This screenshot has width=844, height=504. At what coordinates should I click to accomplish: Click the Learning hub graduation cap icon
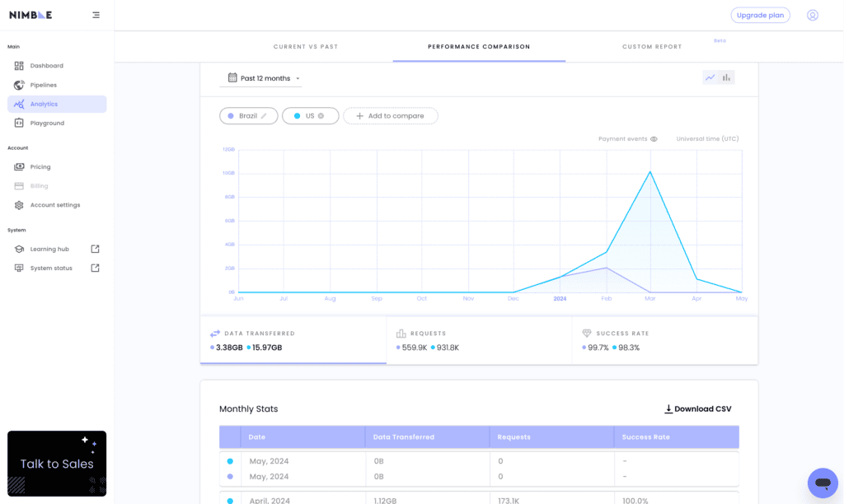click(19, 249)
